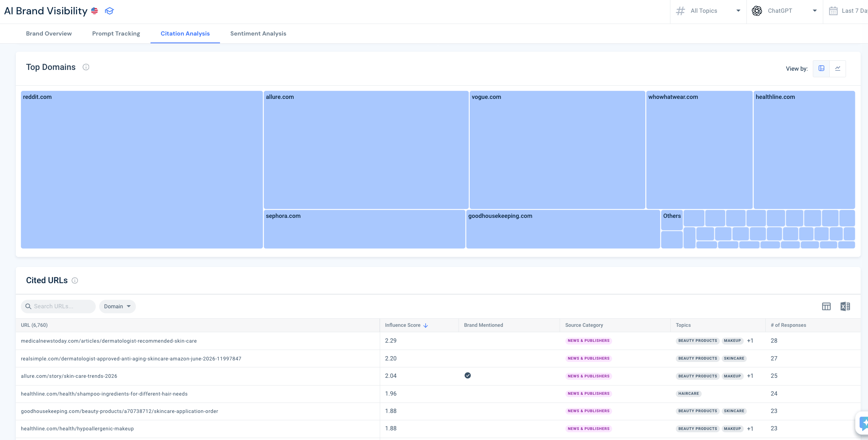Image resolution: width=868 pixels, height=440 pixels.
Task: Switch to treemap view in Top Domains
Action: [x=821, y=68]
